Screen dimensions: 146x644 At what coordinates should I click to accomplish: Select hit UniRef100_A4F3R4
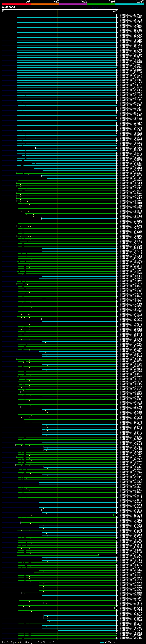(131, 610)
